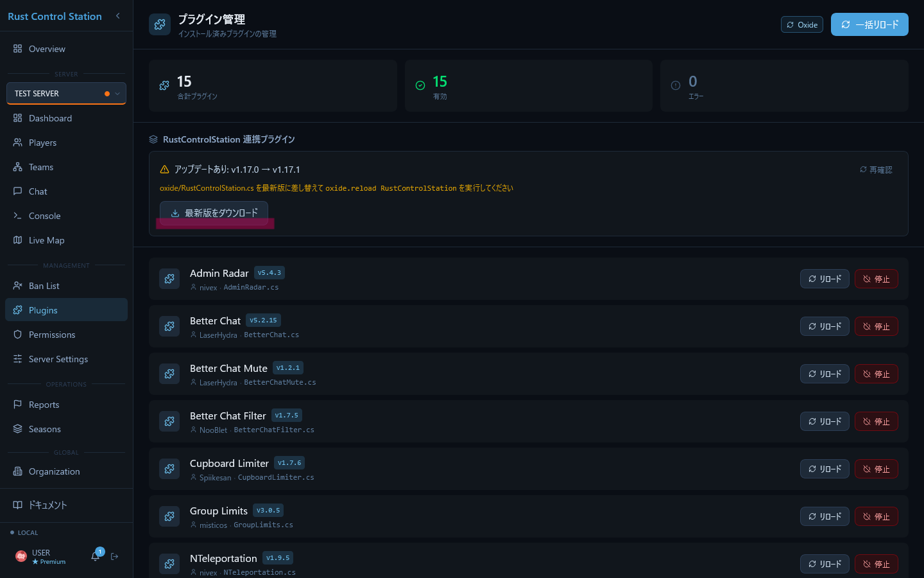Select Plugins in the sidebar
This screenshot has height=578, width=924.
(66, 310)
